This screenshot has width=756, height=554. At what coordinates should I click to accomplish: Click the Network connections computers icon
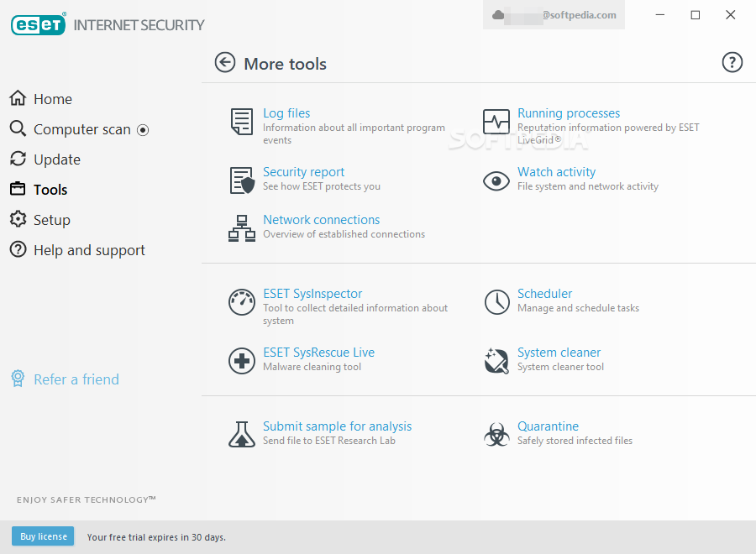[242, 228]
